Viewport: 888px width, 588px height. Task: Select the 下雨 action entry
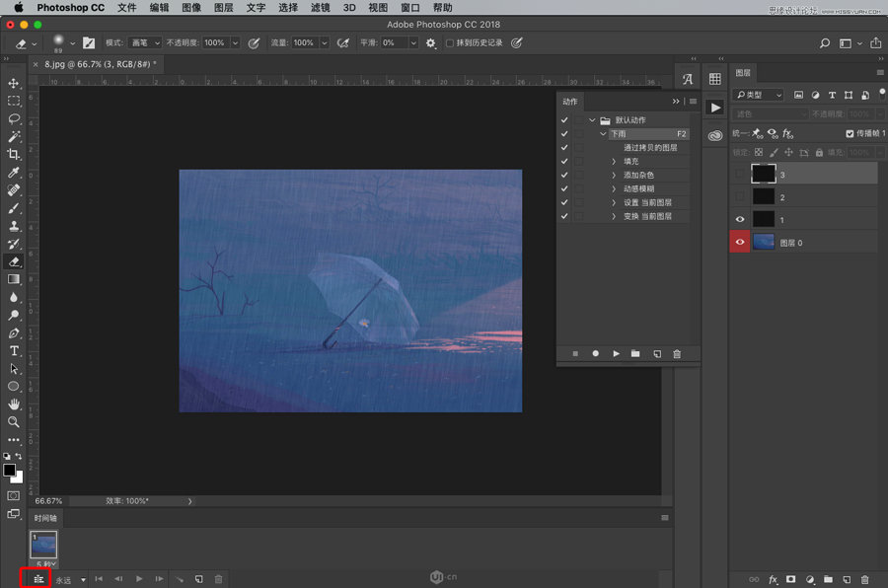click(618, 133)
